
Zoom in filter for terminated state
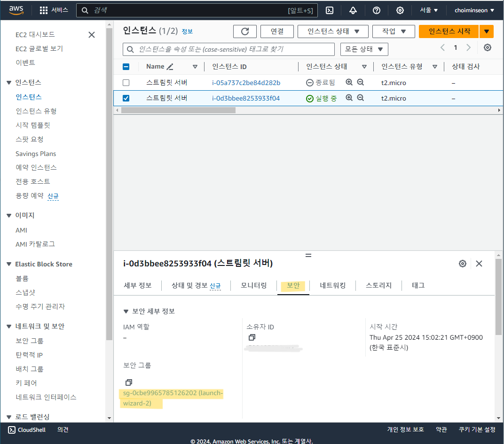click(349, 82)
